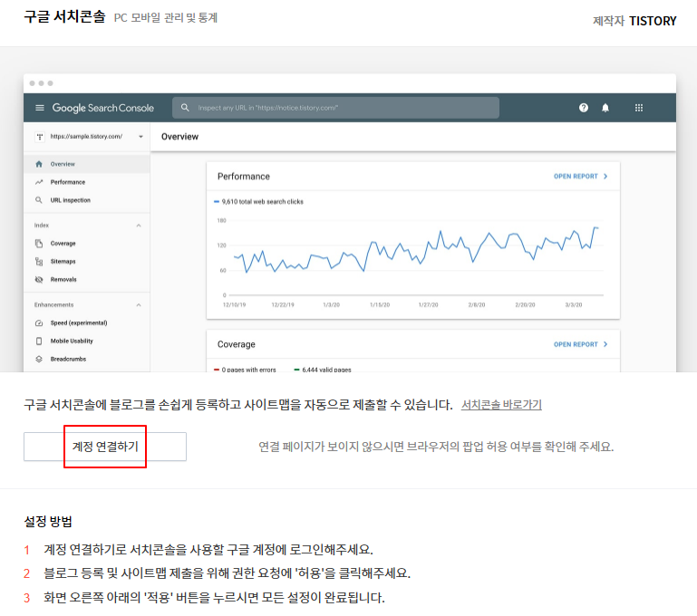Open Performance in the sidebar

pos(68,182)
